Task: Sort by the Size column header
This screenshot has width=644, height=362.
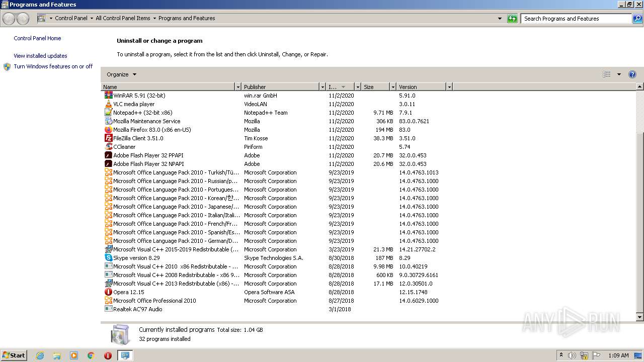Action: 376,87
